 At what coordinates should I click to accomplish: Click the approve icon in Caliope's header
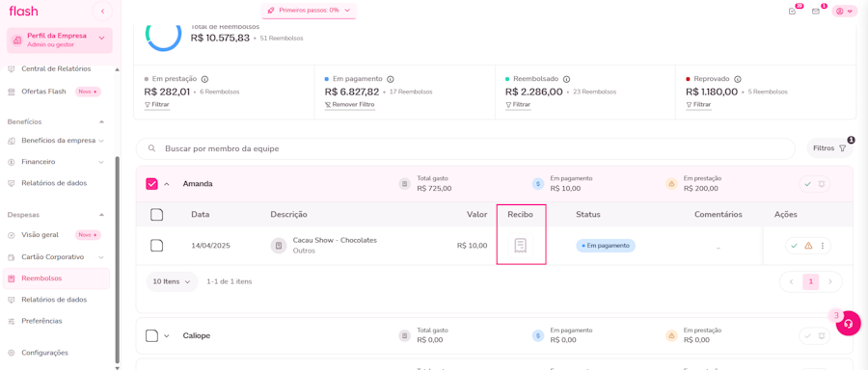pyautogui.click(x=807, y=335)
